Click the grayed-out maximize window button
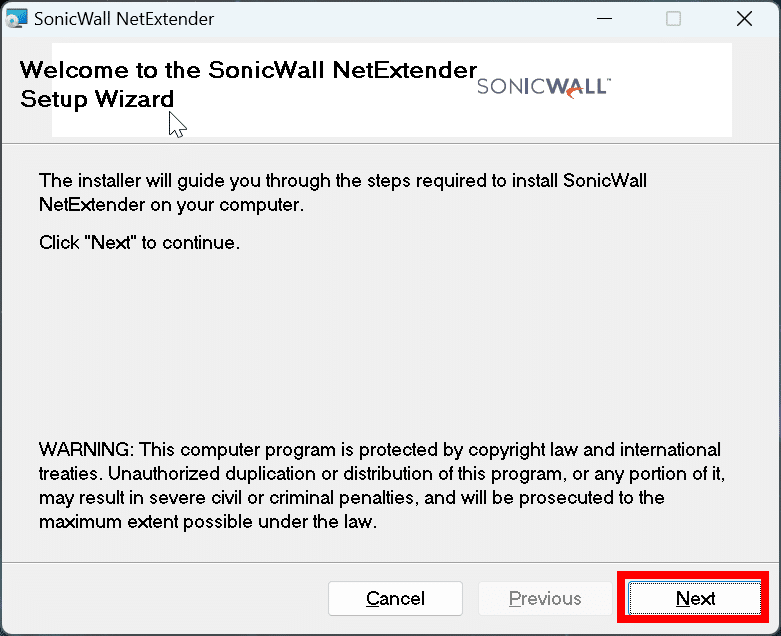The height and width of the screenshot is (636, 781). coord(673,18)
